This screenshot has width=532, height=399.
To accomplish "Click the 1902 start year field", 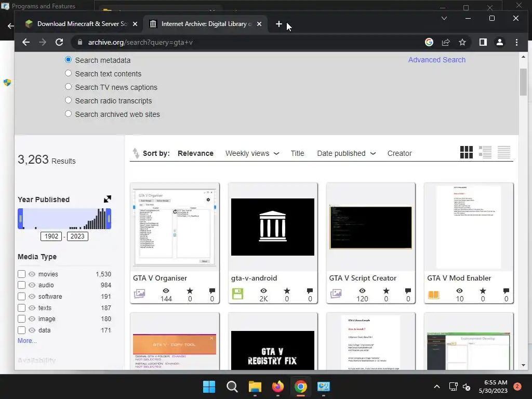I will [x=51, y=236].
